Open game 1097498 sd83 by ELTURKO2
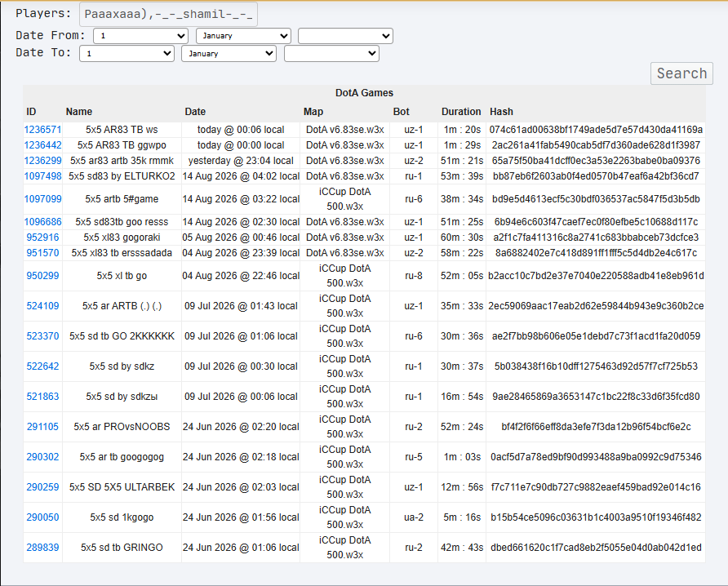 (x=42, y=176)
